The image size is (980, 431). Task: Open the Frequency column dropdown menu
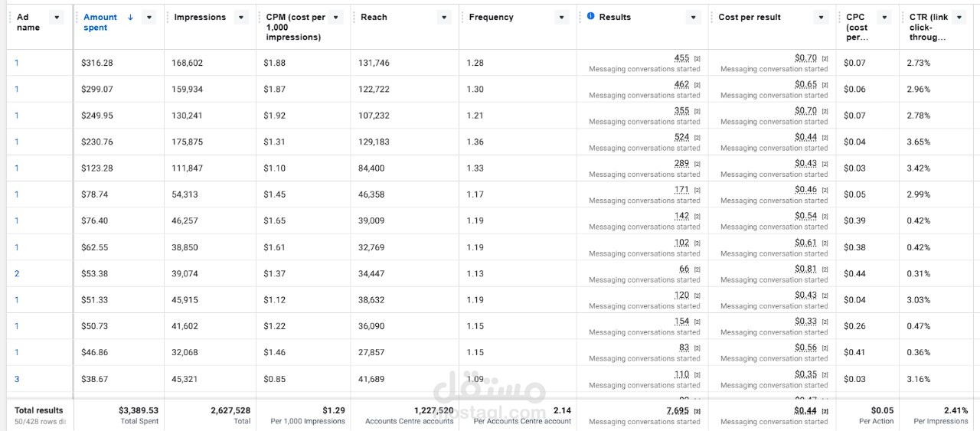[x=561, y=17]
